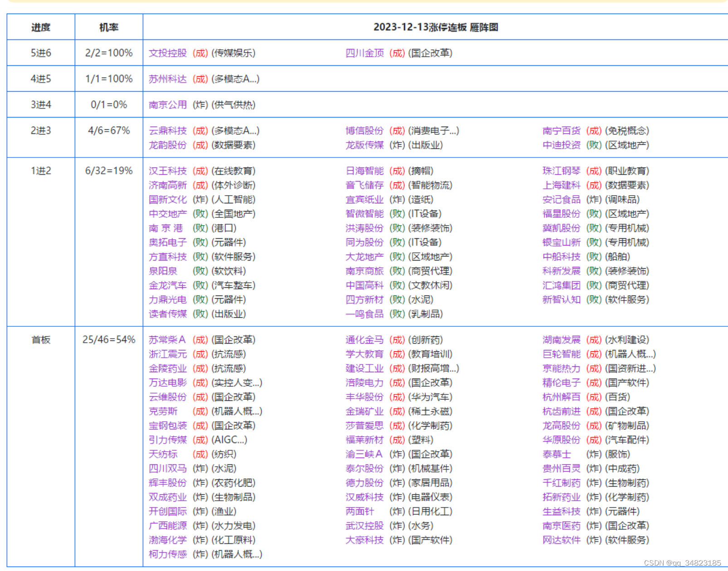728x571 pixels.
Task: Open the 杭州解百 stock link
Action: pyautogui.click(x=562, y=397)
